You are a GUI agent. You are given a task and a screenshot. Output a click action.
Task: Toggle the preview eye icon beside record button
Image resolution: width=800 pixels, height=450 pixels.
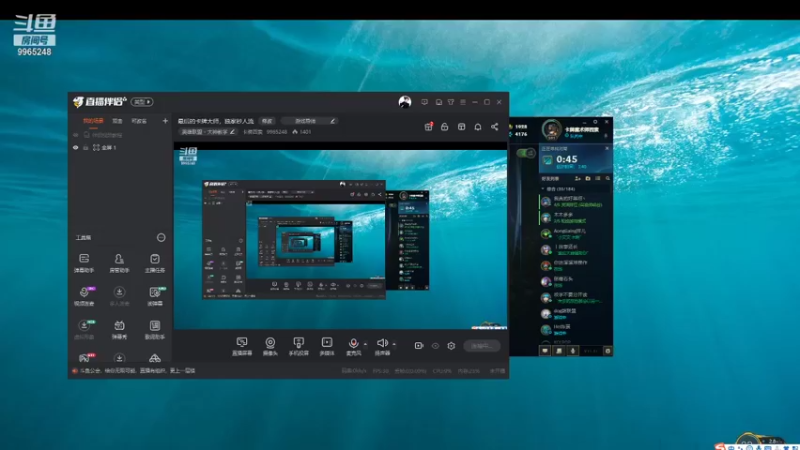(x=435, y=346)
